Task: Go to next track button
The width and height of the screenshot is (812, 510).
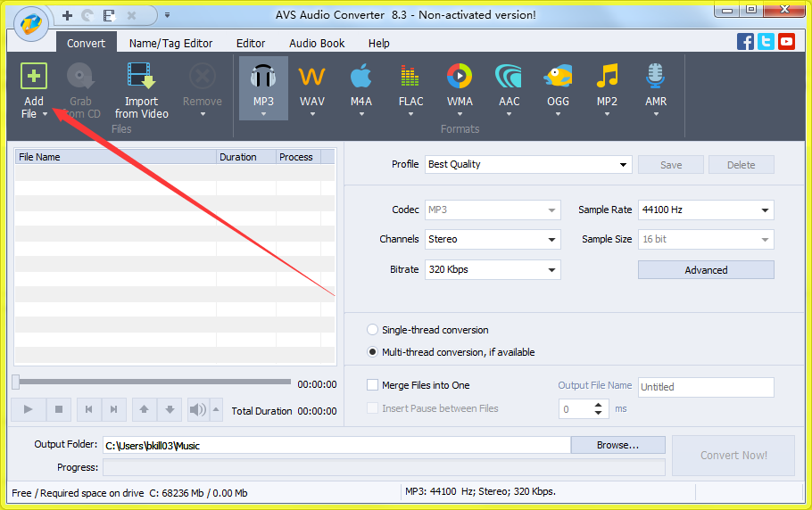Action: click(114, 409)
